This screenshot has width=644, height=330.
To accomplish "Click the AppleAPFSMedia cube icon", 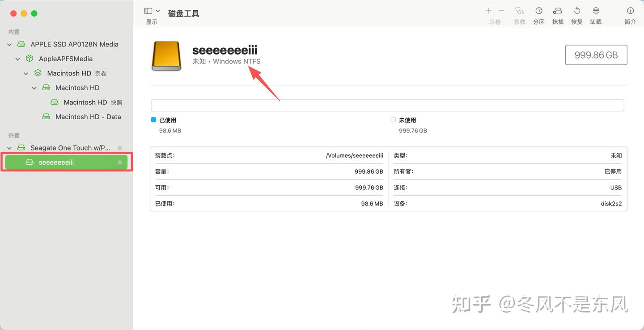I will point(30,58).
